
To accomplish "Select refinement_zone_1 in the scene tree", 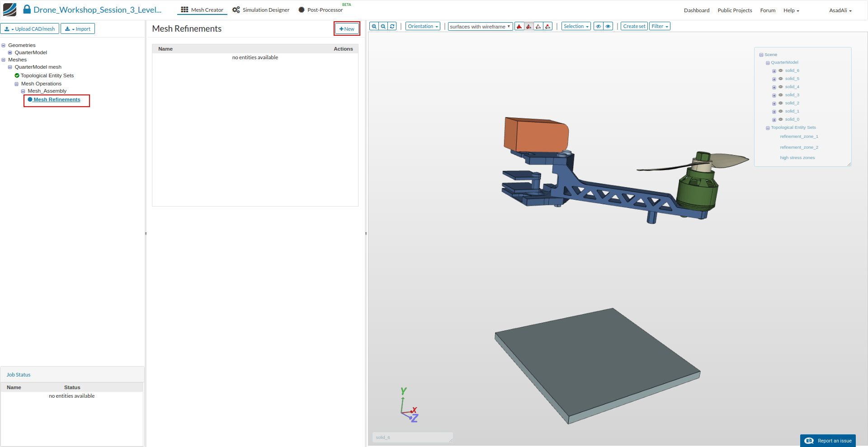I will pos(799,136).
